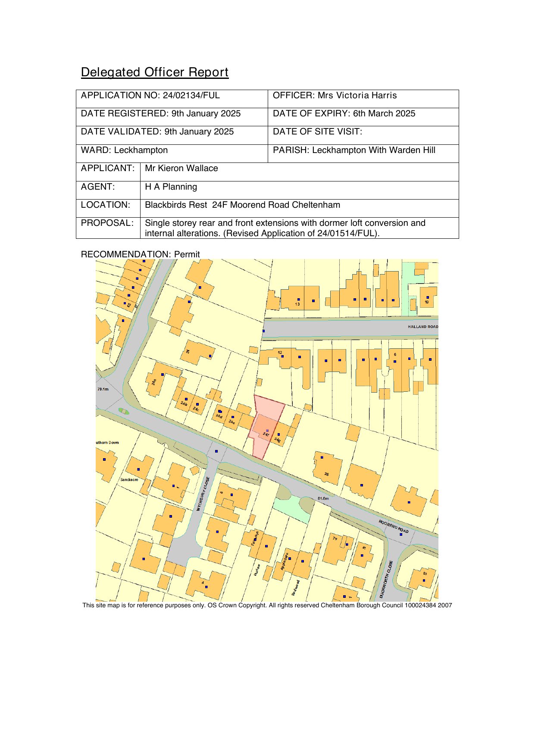Click the OS Crown Copyright footer note
The width and height of the screenshot is (535, 756).
(267, 606)
